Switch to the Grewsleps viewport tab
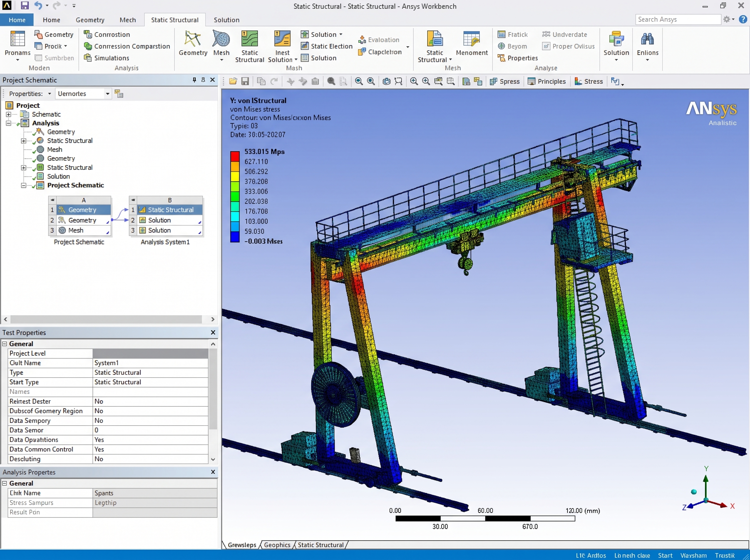The width and height of the screenshot is (750, 560). pyautogui.click(x=242, y=544)
